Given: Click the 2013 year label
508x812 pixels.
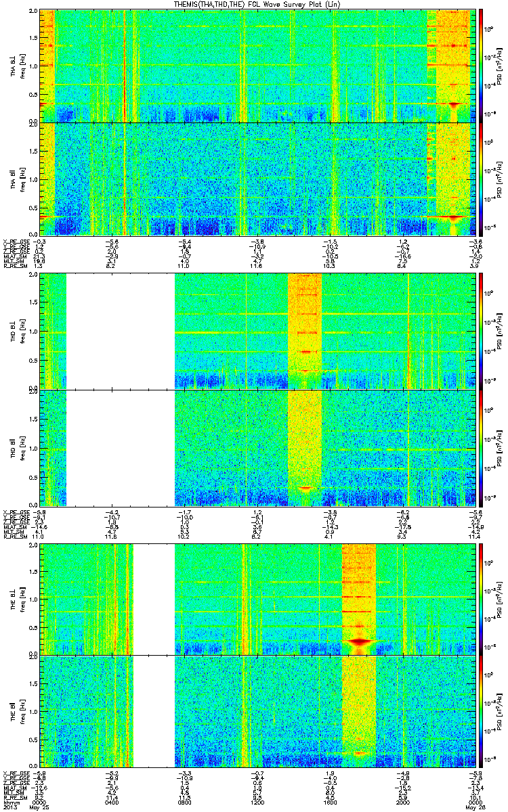Looking at the screenshot, I should coord(9,808).
